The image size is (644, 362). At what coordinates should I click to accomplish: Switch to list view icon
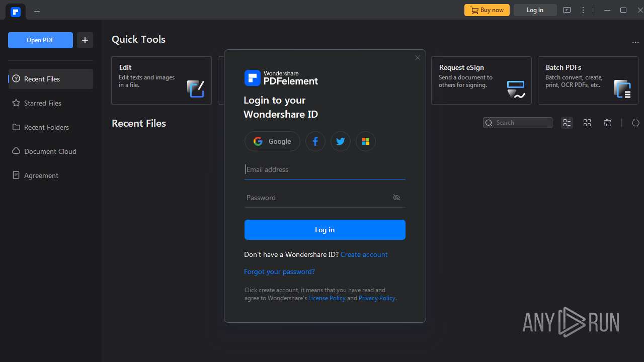point(567,123)
